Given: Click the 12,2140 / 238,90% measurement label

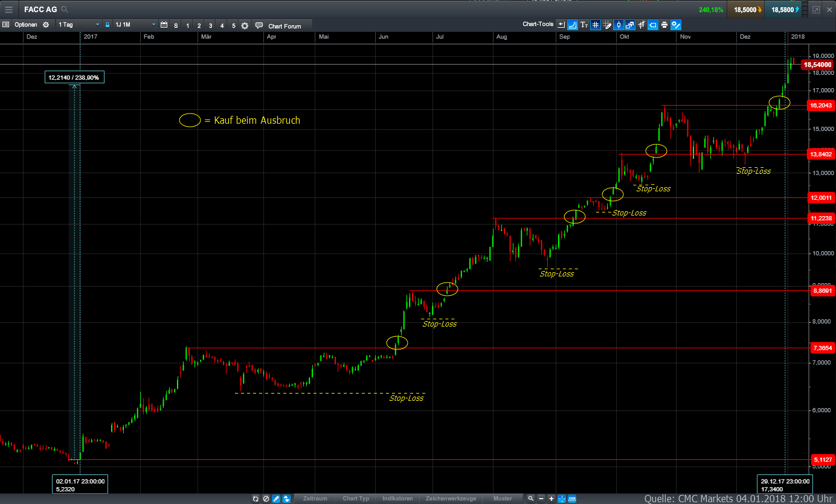Looking at the screenshot, I should (75, 77).
